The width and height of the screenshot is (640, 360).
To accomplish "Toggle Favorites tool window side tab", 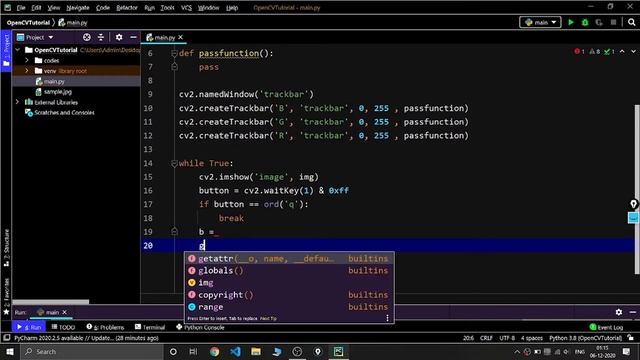I will [6, 296].
